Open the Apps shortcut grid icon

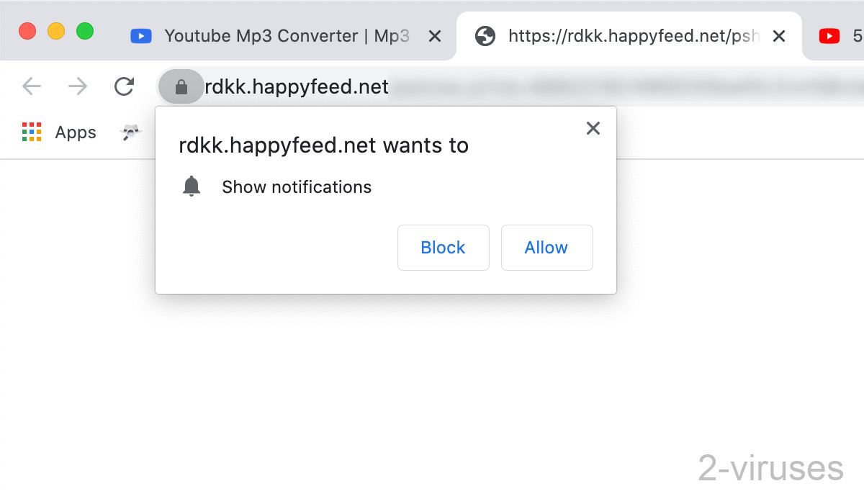point(32,132)
